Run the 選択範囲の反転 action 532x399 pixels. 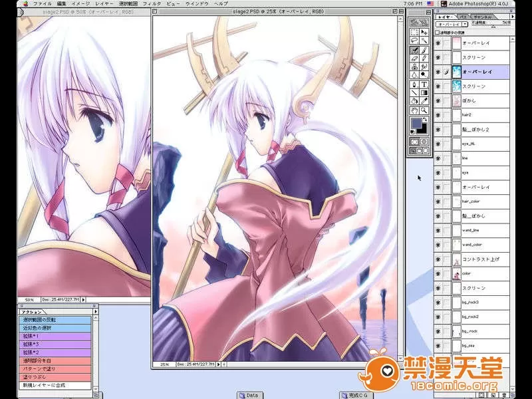point(55,320)
